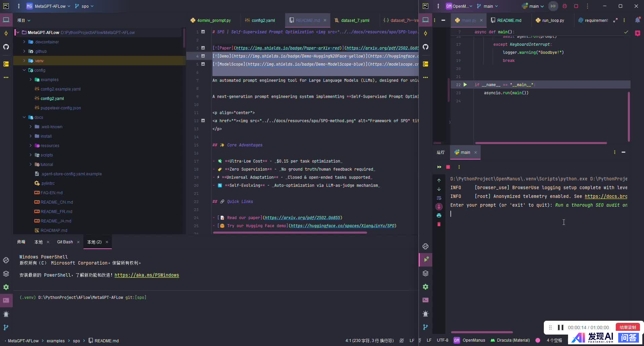This screenshot has height=346, width=644.
Task: Open project view options dropdown 项目
Action: [x=24, y=20]
